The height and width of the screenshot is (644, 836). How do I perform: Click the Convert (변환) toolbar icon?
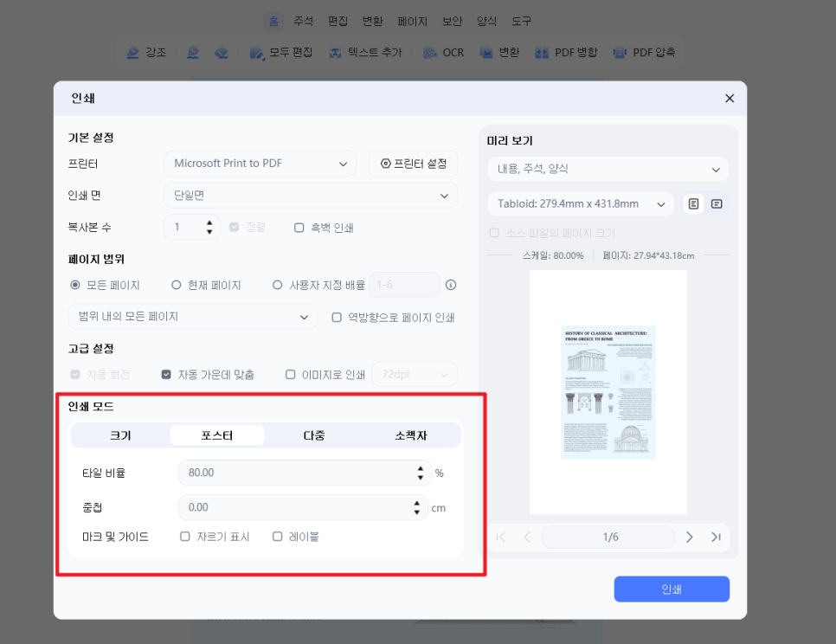486,52
